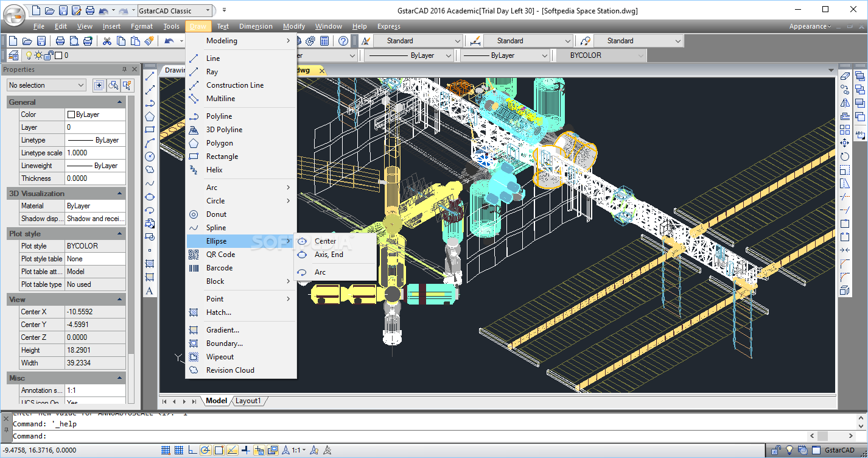Click the Help question mark icon

[x=343, y=41]
